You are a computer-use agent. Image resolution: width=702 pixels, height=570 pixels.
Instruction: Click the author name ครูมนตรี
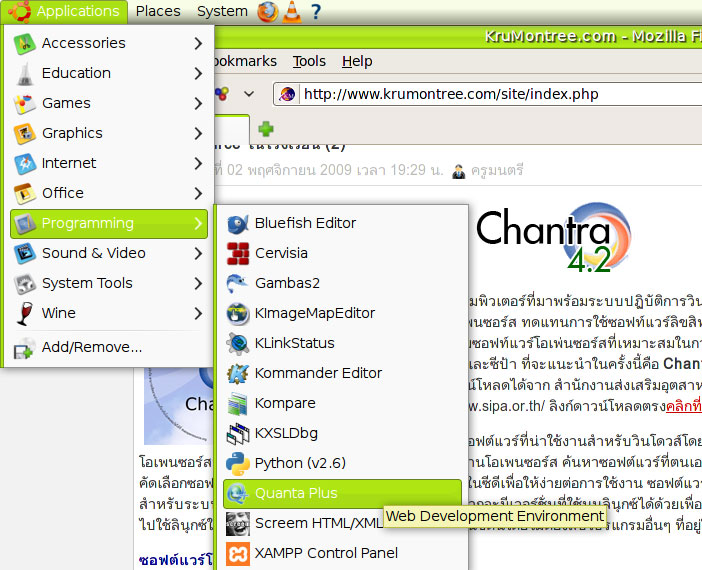tap(497, 171)
